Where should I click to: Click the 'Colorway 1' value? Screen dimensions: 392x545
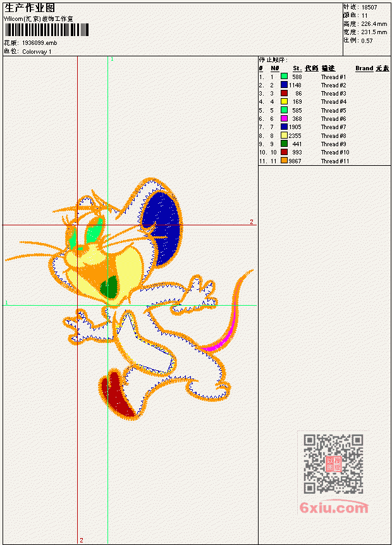pos(37,52)
